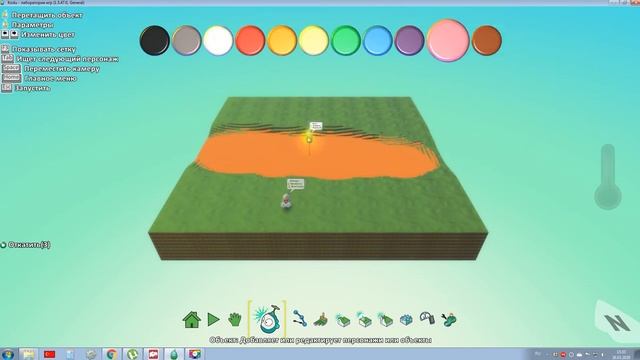
Task: Click the Запустить hint
Action: pyautogui.click(x=32, y=88)
